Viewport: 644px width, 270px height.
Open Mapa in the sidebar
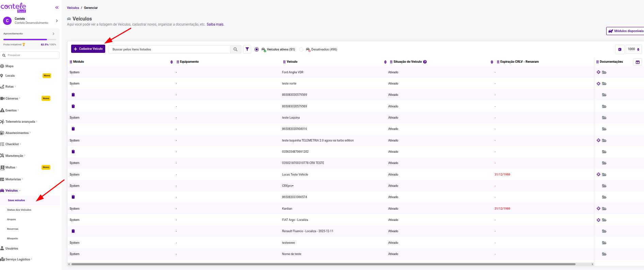10,66
